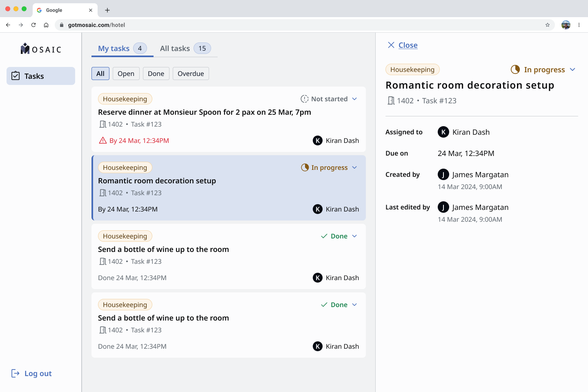Click the In progress pie icon in the detail panel

pos(515,69)
